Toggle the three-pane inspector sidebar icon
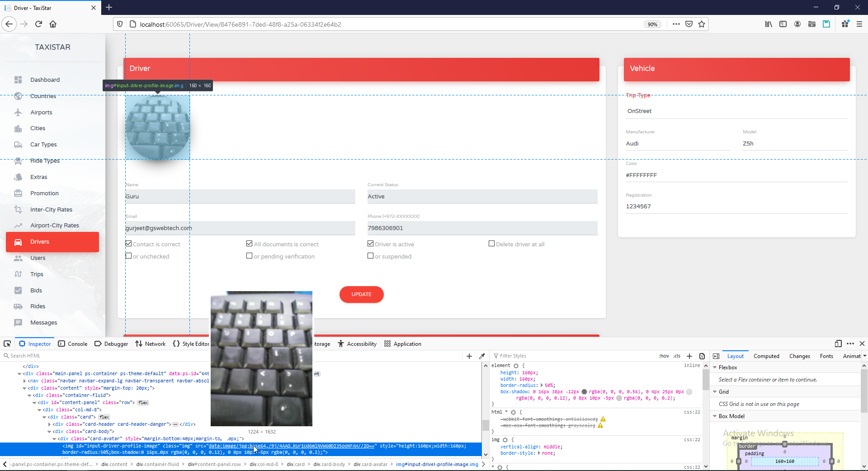Screen dimensions: 868x471 click(x=716, y=356)
